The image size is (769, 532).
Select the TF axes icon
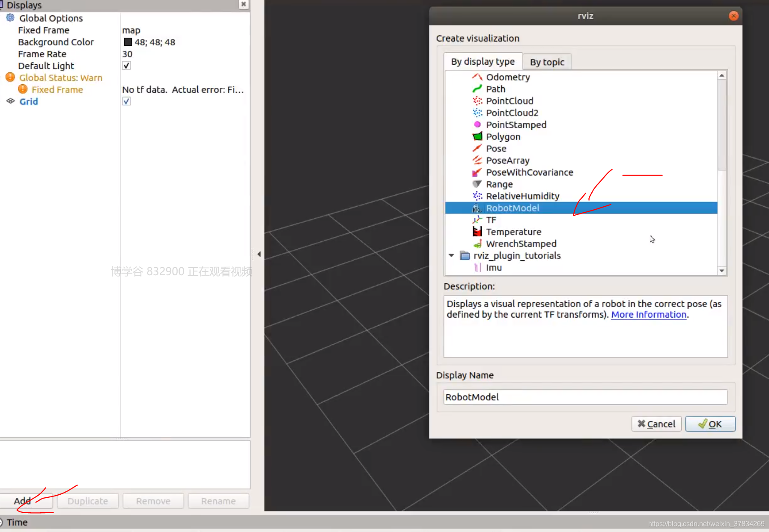click(x=477, y=220)
